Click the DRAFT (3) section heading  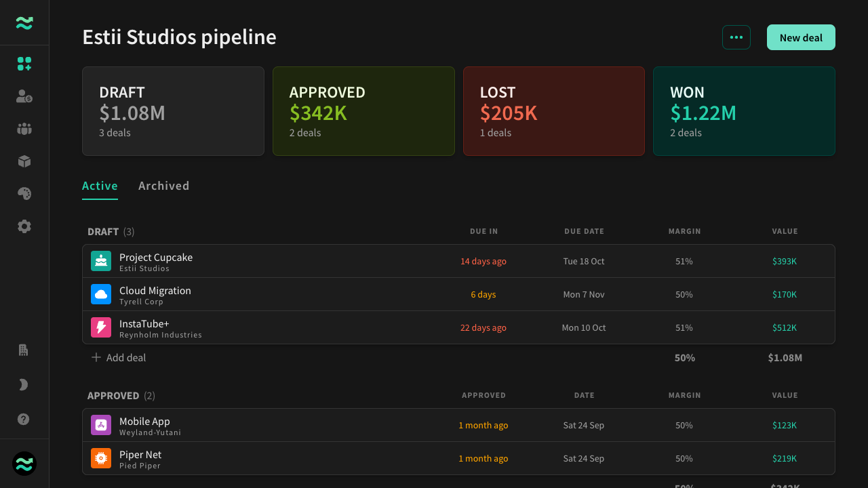tap(111, 232)
